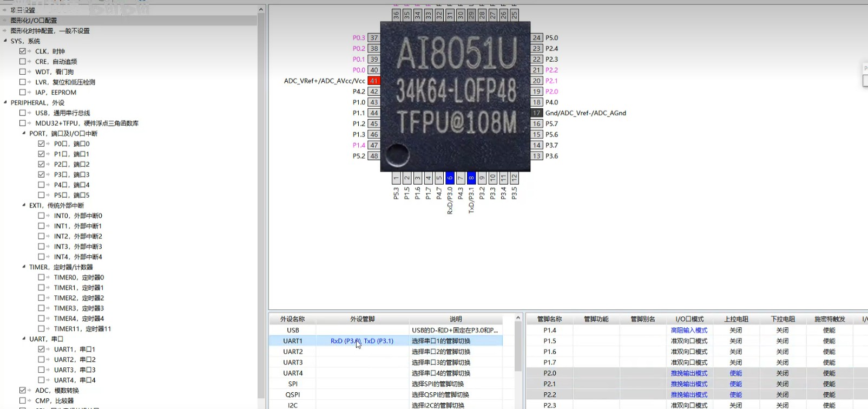Select pin 21 P2.2 on chip
This screenshot has height=409, width=868.
[x=537, y=70]
